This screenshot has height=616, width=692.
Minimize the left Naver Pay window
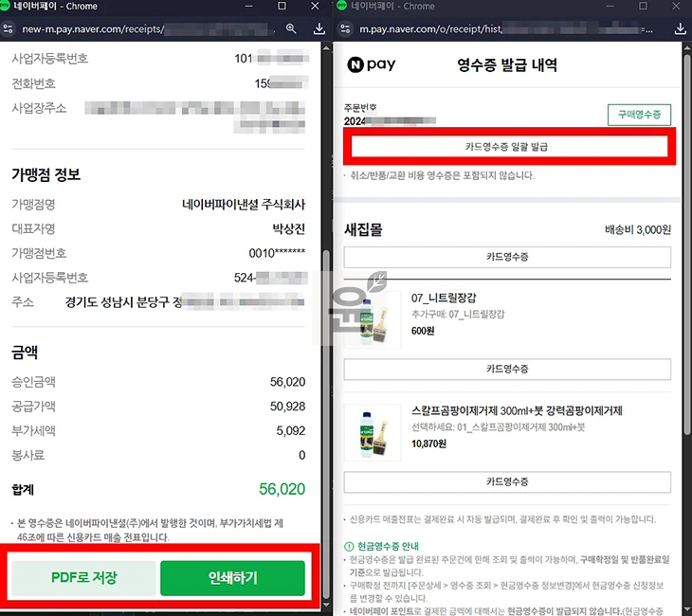coord(249,6)
